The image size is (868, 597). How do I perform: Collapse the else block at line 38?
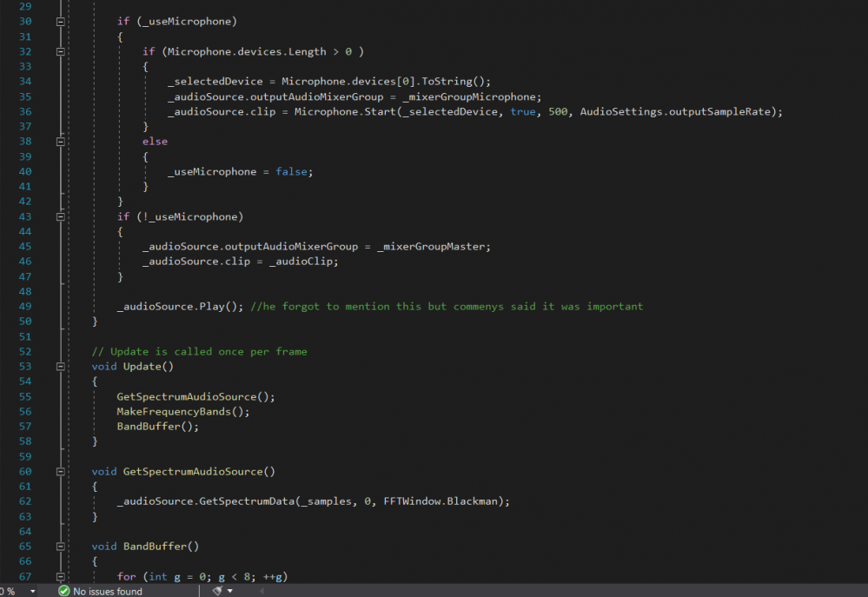point(60,141)
